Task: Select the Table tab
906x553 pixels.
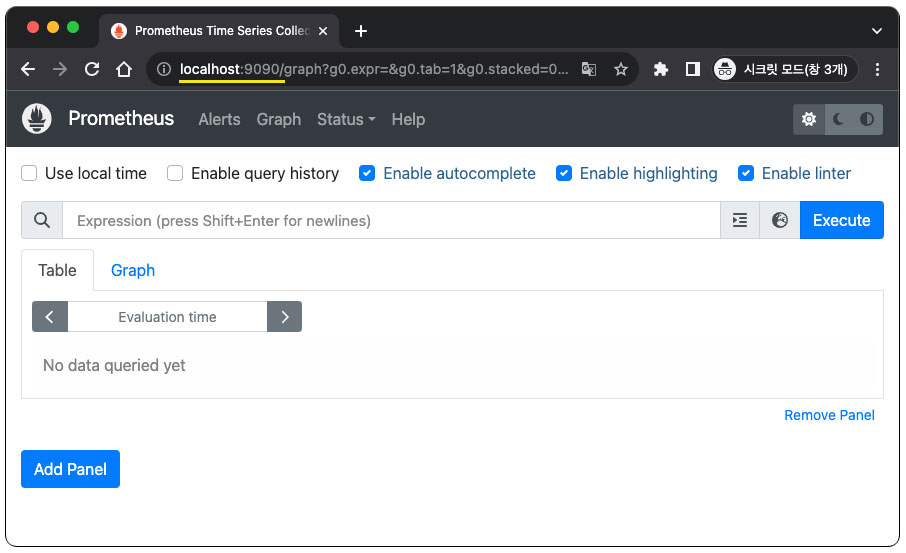Action: point(57,270)
